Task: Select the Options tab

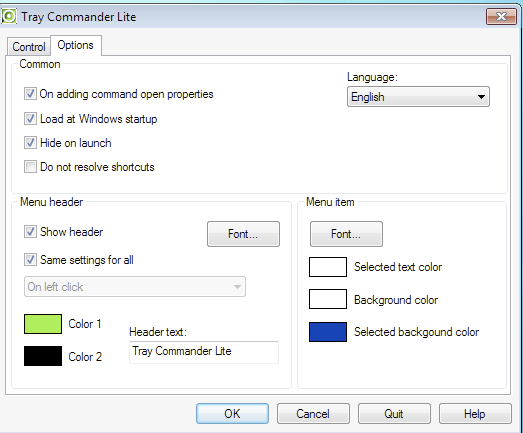Action: [76, 45]
